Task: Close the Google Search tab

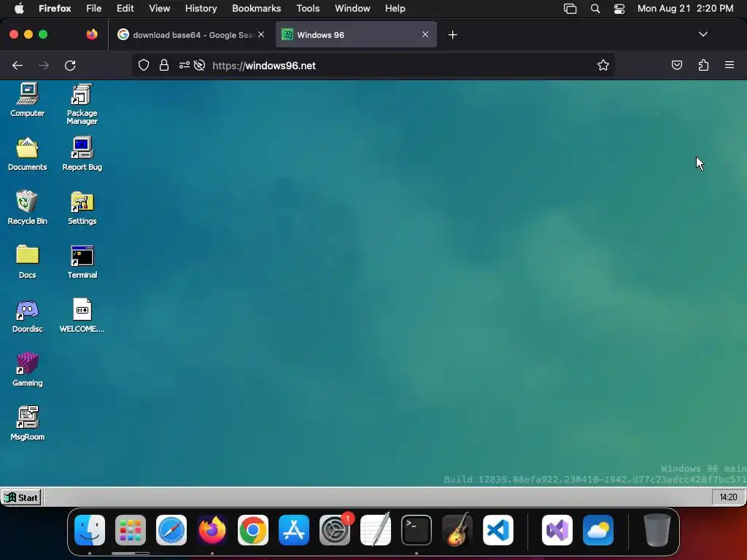Action: (x=261, y=34)
